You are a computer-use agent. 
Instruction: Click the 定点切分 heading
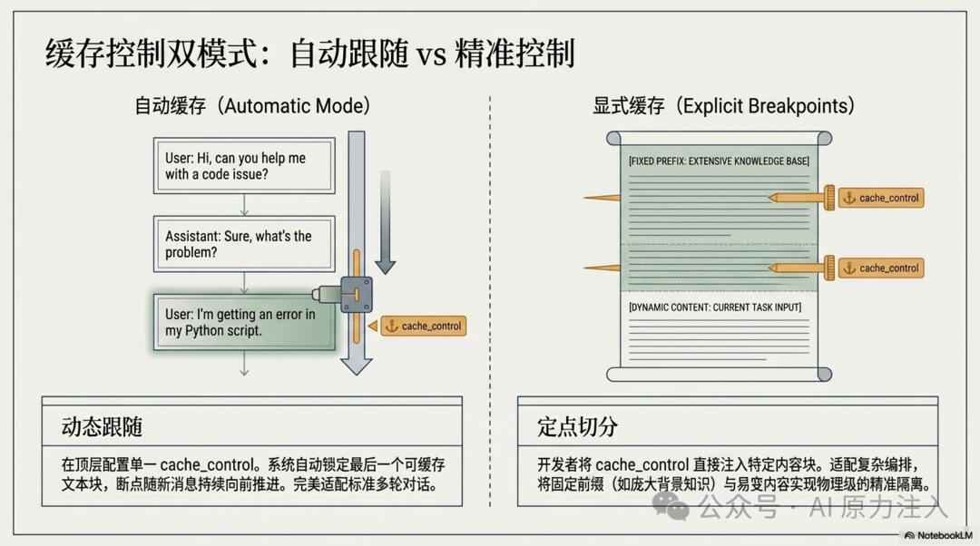pos(577,426)
